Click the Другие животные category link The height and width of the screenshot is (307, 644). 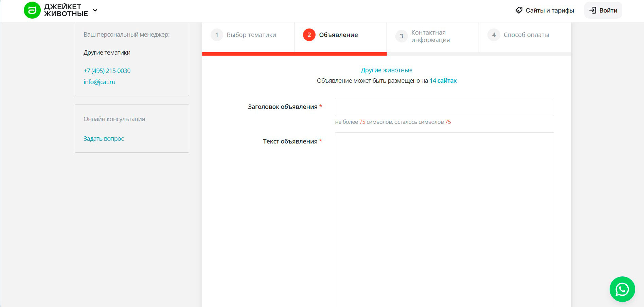pyautogui.click(x=387, y=70)
